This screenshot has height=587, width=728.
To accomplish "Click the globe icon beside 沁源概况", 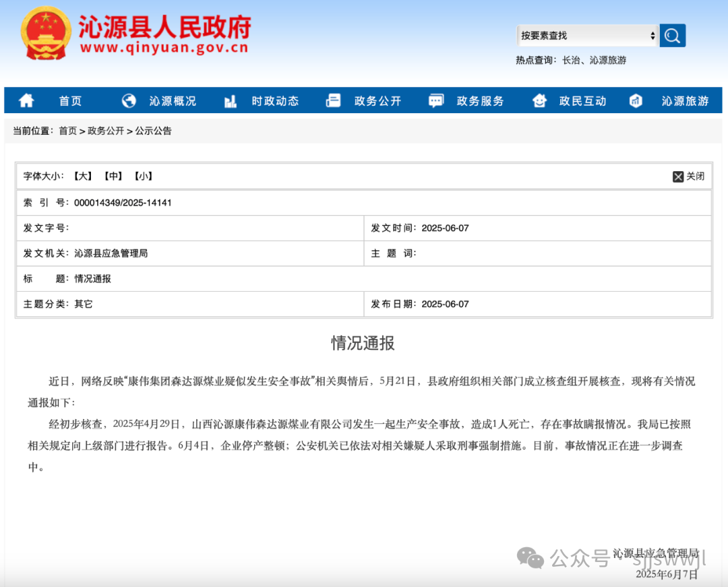I will [x=129, y=100].
